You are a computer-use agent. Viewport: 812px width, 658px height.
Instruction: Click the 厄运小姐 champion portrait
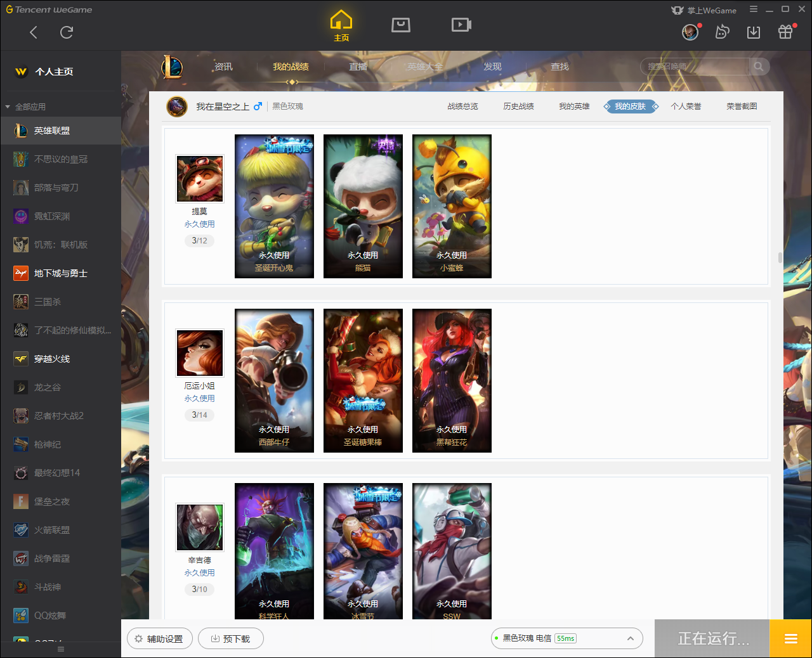[x=200, y=352]
